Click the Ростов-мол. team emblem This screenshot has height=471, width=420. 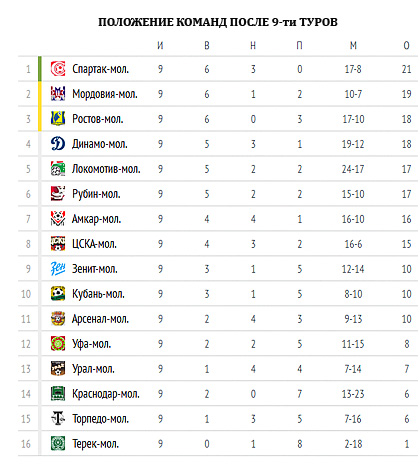(x=58, y=119)
